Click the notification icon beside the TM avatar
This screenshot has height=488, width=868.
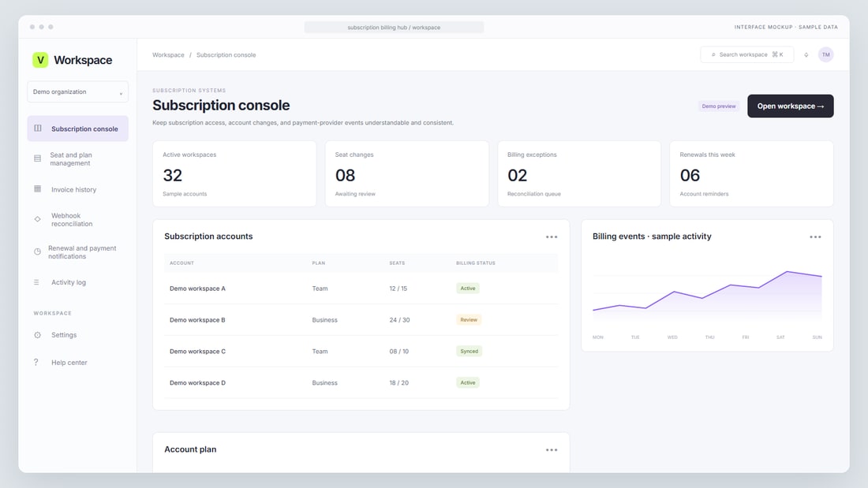pyautogui.click(x=806, y=54)
